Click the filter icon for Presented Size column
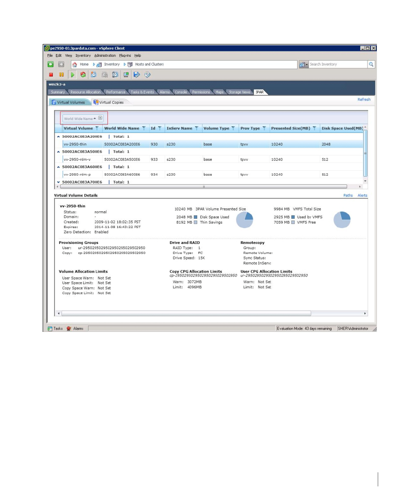420x504 pixels. coord(314,128)
